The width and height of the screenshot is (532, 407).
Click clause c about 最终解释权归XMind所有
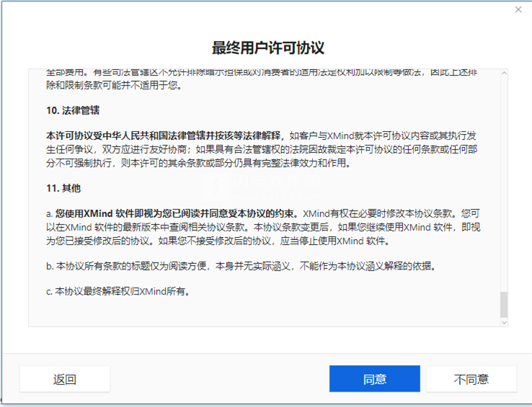[x=118, y=292]
